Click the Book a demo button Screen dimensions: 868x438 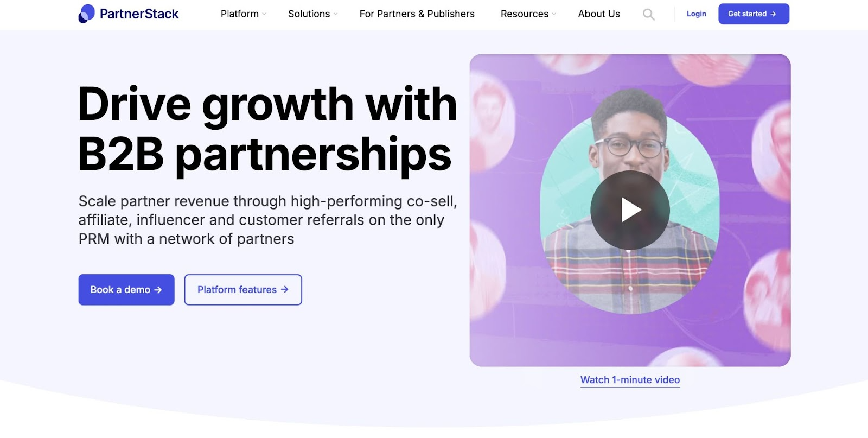(x=126, y=290)
